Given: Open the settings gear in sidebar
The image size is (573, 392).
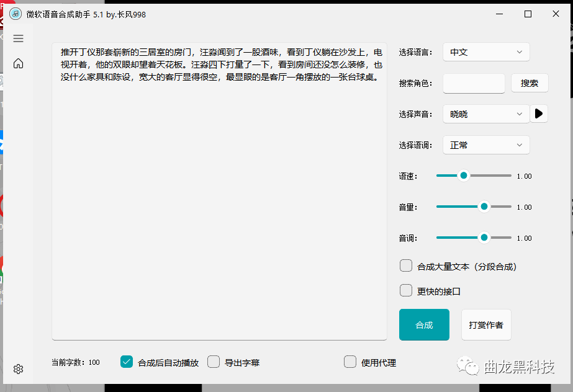Looking at the screenshot, I should pos(18,369).
